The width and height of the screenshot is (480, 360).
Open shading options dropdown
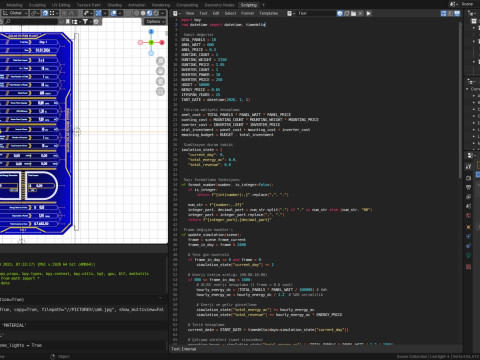coord(163,13)
